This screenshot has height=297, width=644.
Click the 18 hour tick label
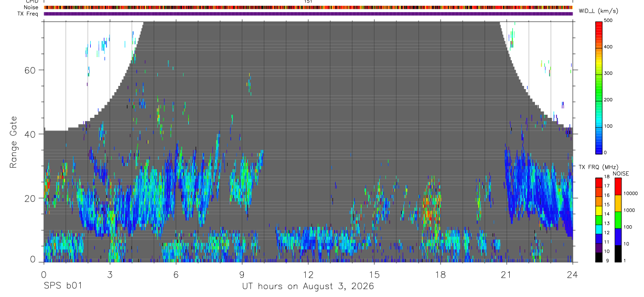tap(441, 274)
